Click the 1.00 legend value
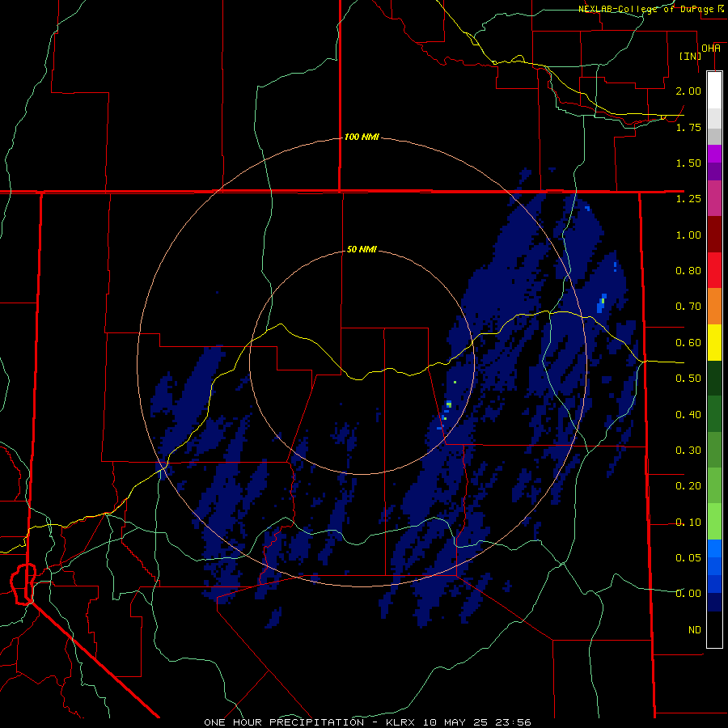Image resolution: width=728 pixels, height=728 pixels. [x=688, y=235]
